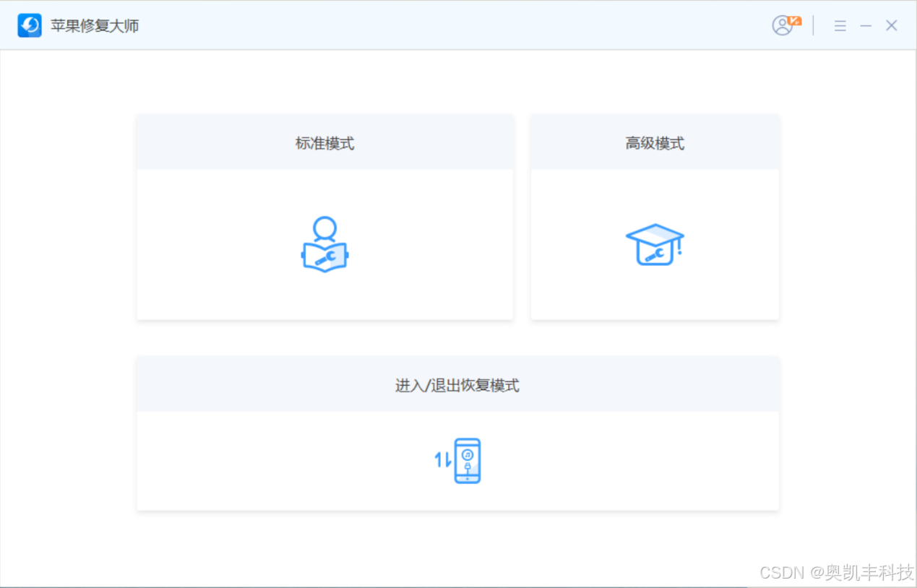Click the standard mode book-and-wrench icon
Screen dimensions: 917x588
(325, 244)
